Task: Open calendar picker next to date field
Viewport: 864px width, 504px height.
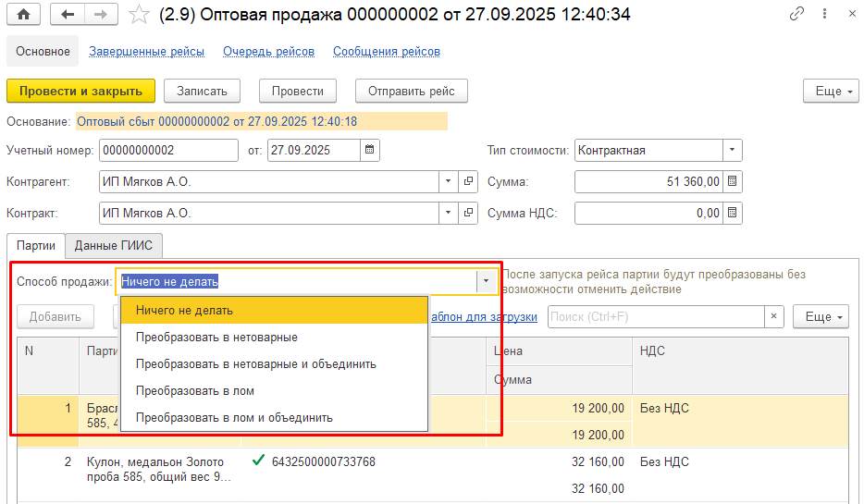Action: pyautogui.click(x=370, y=150)
